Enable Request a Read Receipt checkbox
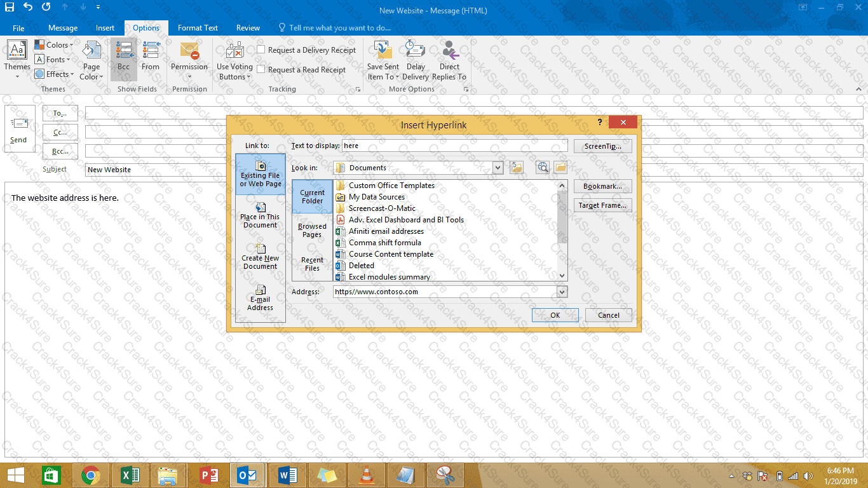The width and height of the screenshot is (868, 488). point(261,70)
